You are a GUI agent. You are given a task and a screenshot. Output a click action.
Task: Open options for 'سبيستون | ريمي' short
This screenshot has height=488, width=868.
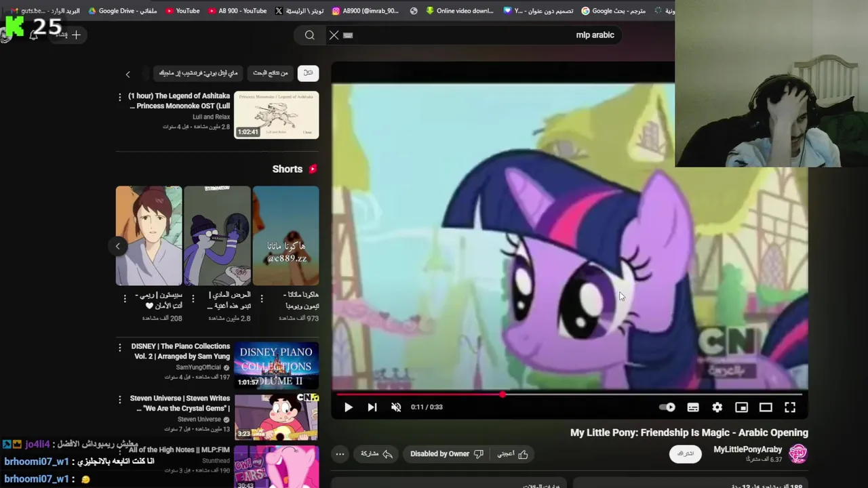pos(125,298)
